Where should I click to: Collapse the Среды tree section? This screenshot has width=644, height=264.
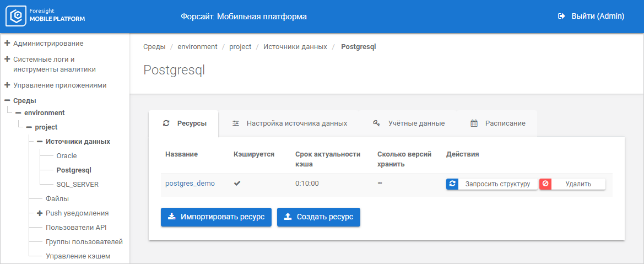coord(7,101)
